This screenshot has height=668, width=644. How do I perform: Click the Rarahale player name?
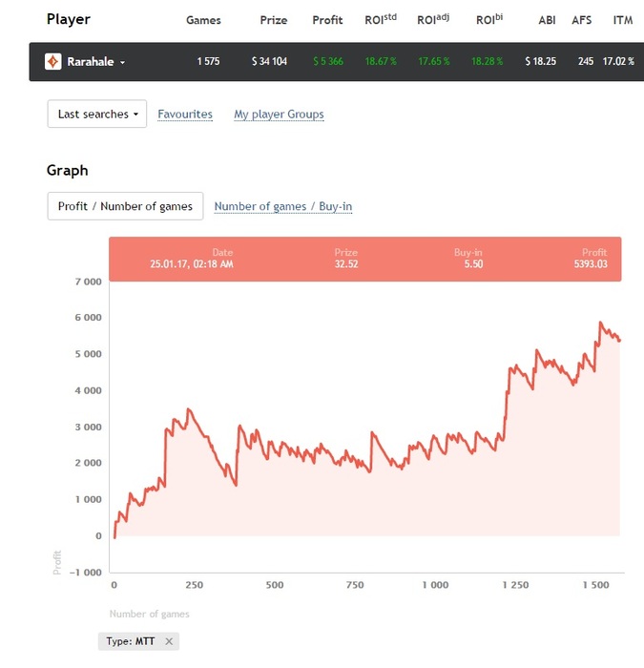coord(90,61)
